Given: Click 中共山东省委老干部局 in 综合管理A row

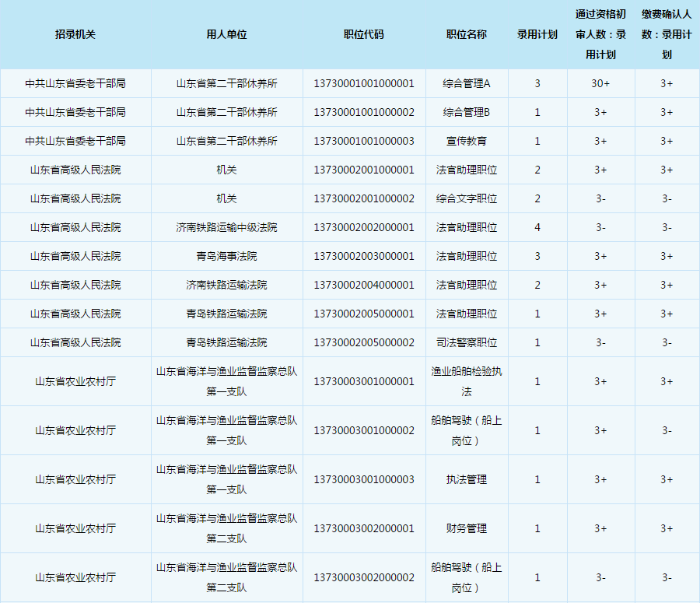Looking at the screenshot, I should pos(75,83).
